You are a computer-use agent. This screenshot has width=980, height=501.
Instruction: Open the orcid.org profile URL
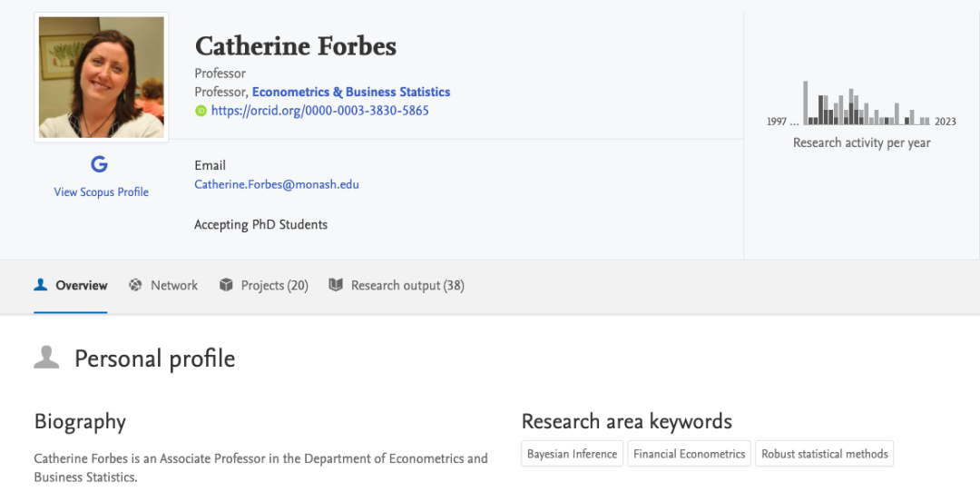(319, 111)
